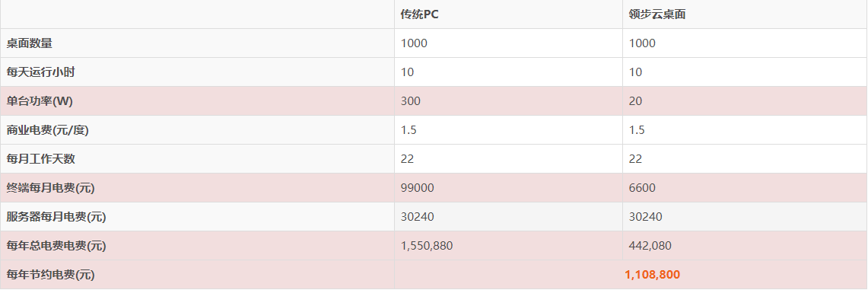Screen dimensions: 868x290
Task: Click the 300 power value cell
Action: click(411, 101)
